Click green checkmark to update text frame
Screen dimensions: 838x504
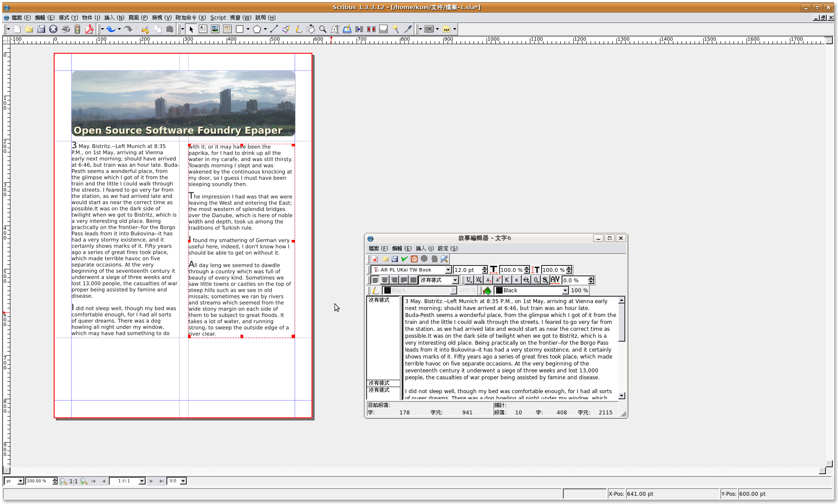(404, 259)
